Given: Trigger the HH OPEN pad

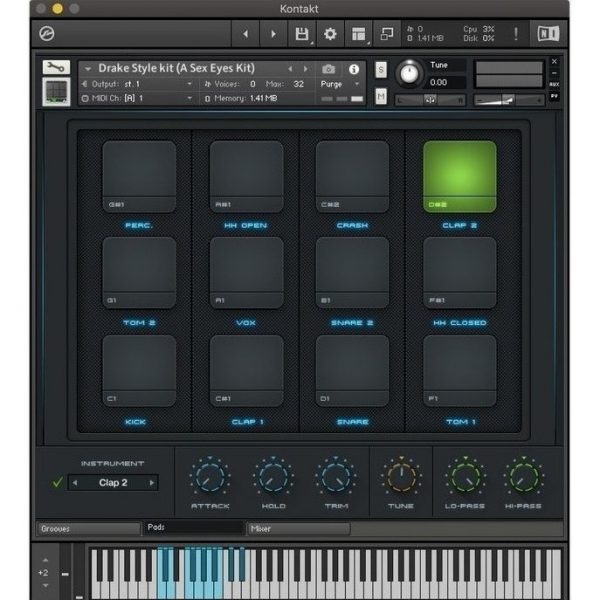Looking at the screenshot, I should 246,176.
